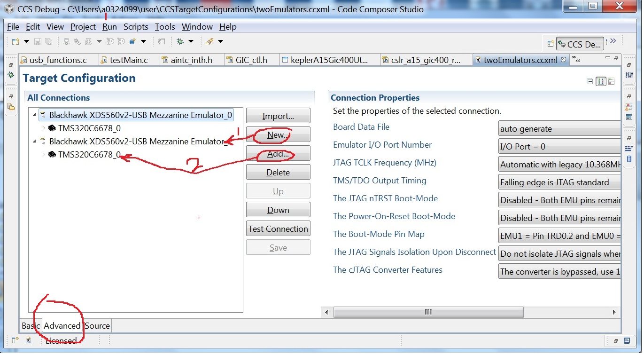Toggle the list layout icon in Target Configuration
Screen dimensions: 644x355
click(611, 81)
